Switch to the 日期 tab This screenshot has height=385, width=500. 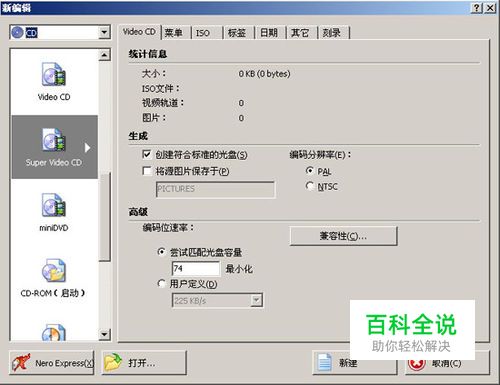269,33
